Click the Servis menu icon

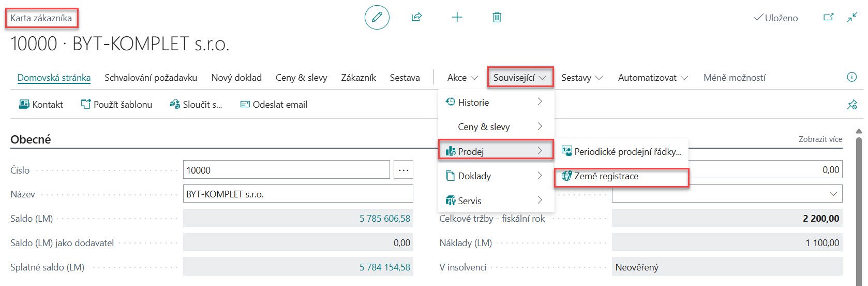coord(451,201)
